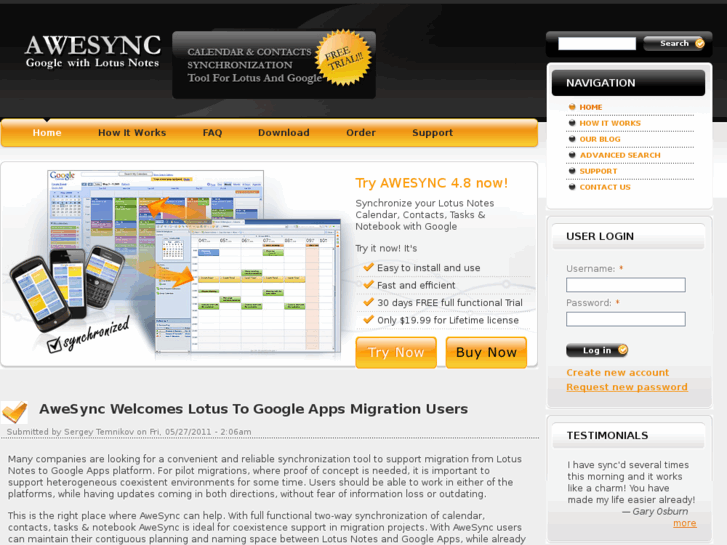Click the calendar sync promo screenshot image

[175, 262]
